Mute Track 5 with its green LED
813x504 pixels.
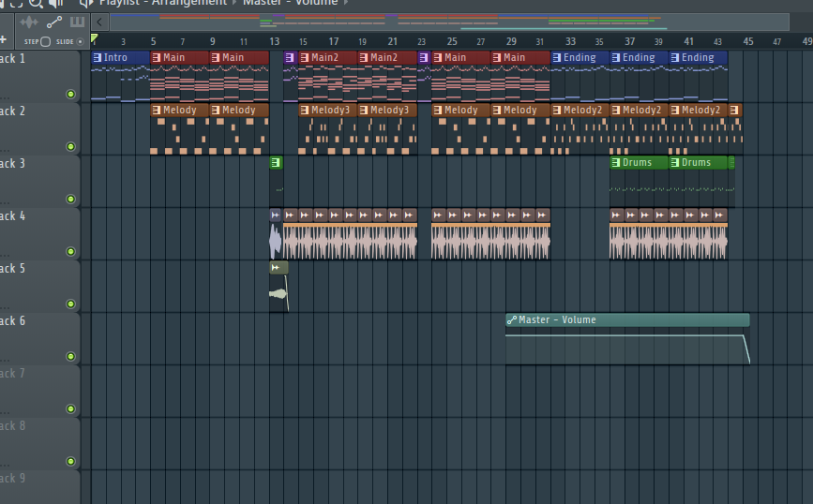(70, 304)
